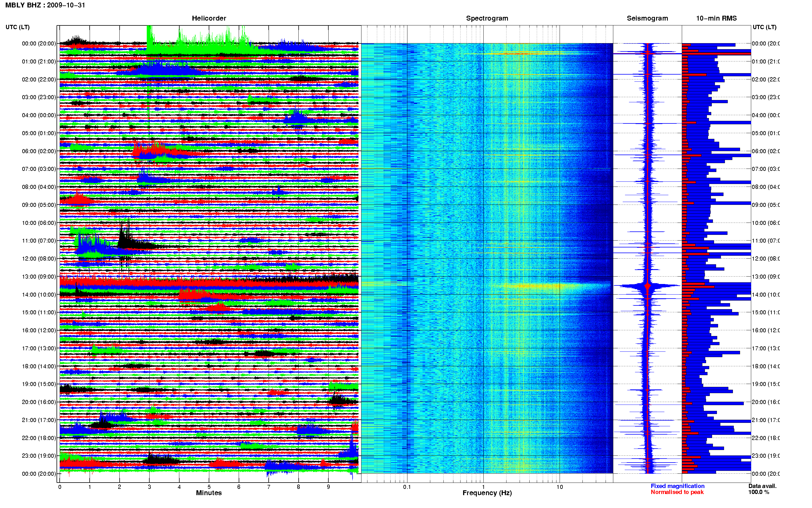The height and width of the screenshot is (508, 812).
Task: Click the 'Normalised to peak' legend entry
Action: pyautogui.click(x=677, y=492)
